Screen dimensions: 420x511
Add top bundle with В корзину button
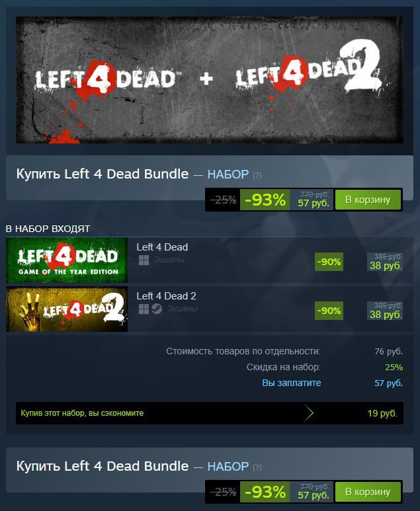(x=368, y=200)
